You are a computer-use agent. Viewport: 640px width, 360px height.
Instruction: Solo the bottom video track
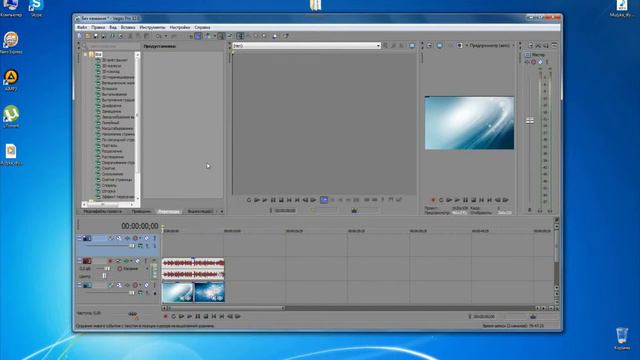point(155,285)
